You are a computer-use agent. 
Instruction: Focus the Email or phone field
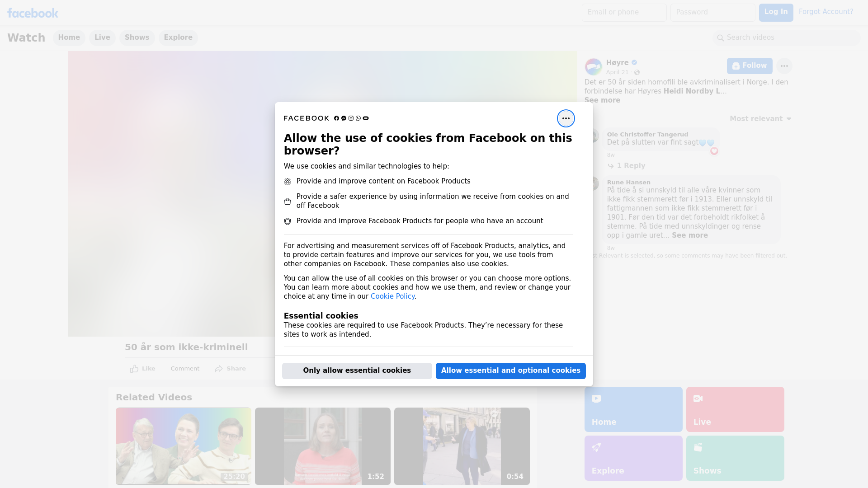coord(624,12)
